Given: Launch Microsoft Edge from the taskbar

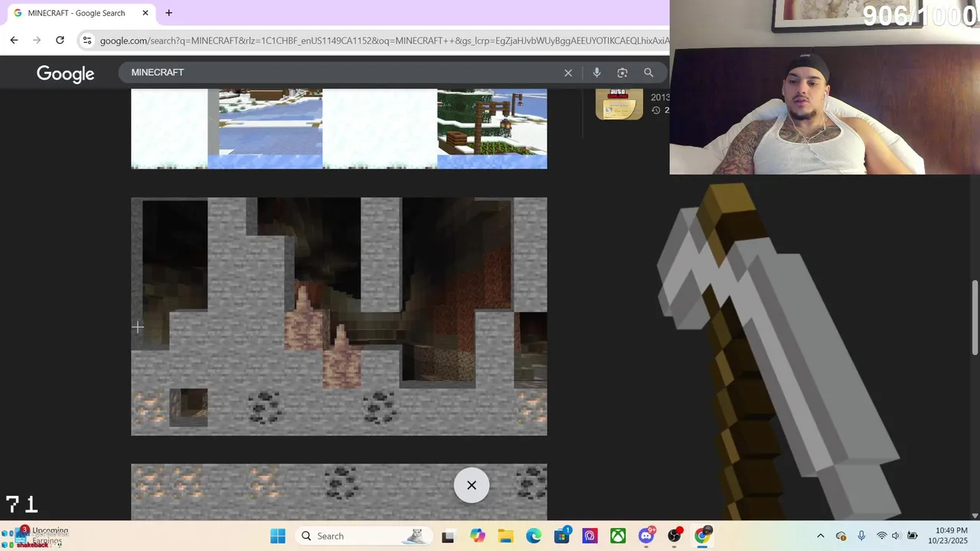Looking at the screenshot, I should click(x=534, y=536).
